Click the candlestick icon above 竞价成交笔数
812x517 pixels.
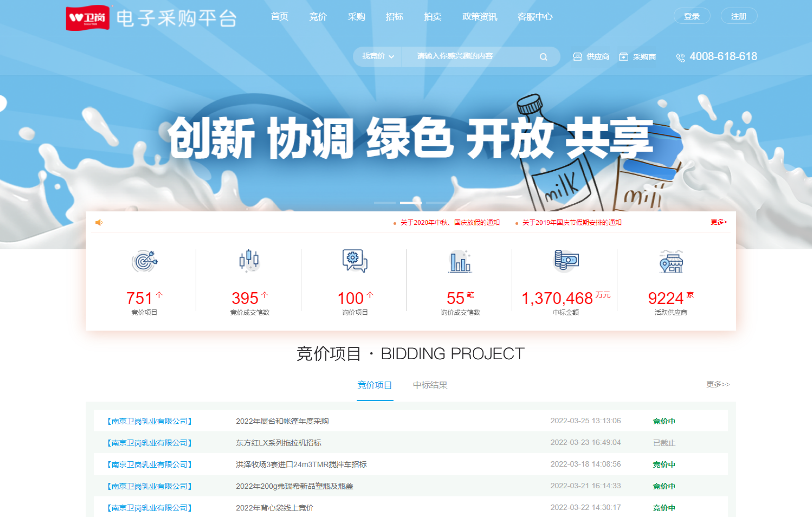click(249, 261)
